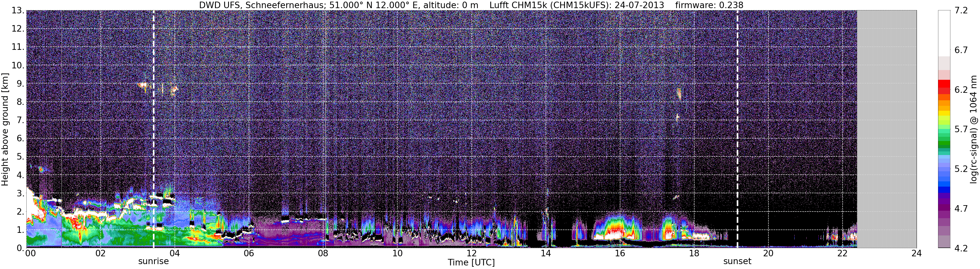Click the x-axis tick label 08
Image resolution: width=980 pixels, height=269 pixels.
coord(323,254)
